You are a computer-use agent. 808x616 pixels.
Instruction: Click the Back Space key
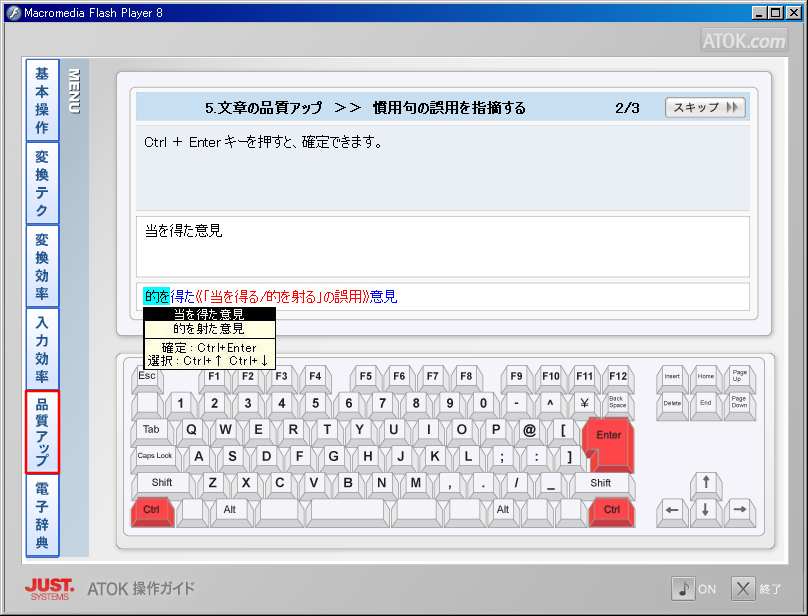tap(618, 405)
